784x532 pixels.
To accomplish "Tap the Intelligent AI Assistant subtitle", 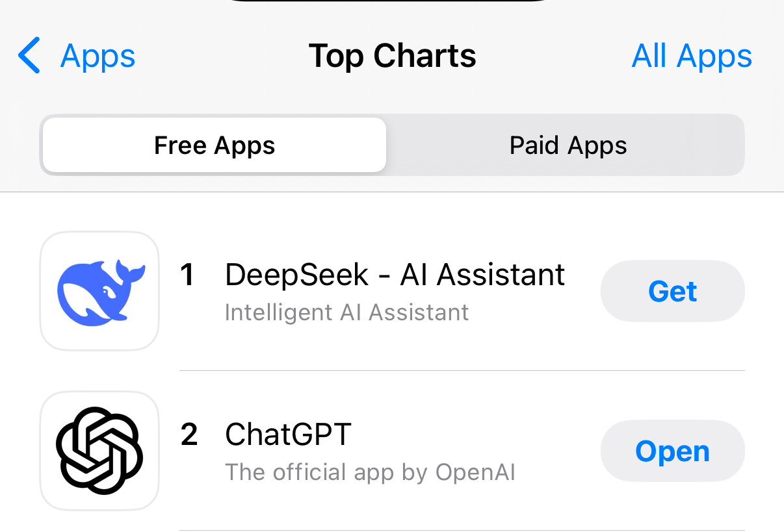I will 346,313.
